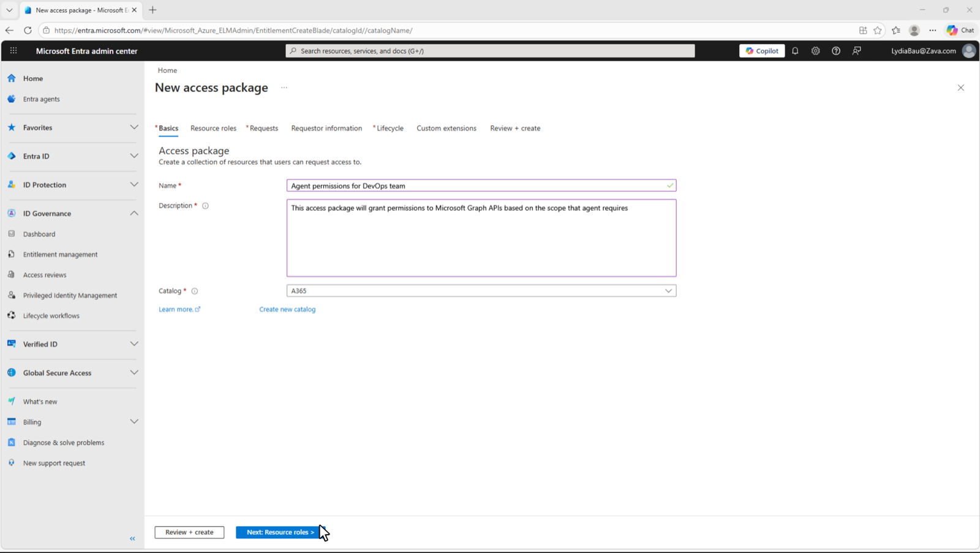Click the Next: Resource roles button
980x553 pixels.
280,532
